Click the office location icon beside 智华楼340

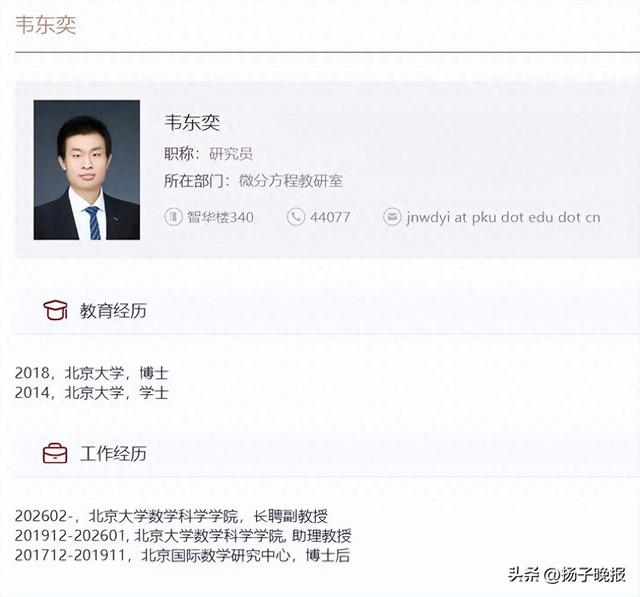pos(173,217)
